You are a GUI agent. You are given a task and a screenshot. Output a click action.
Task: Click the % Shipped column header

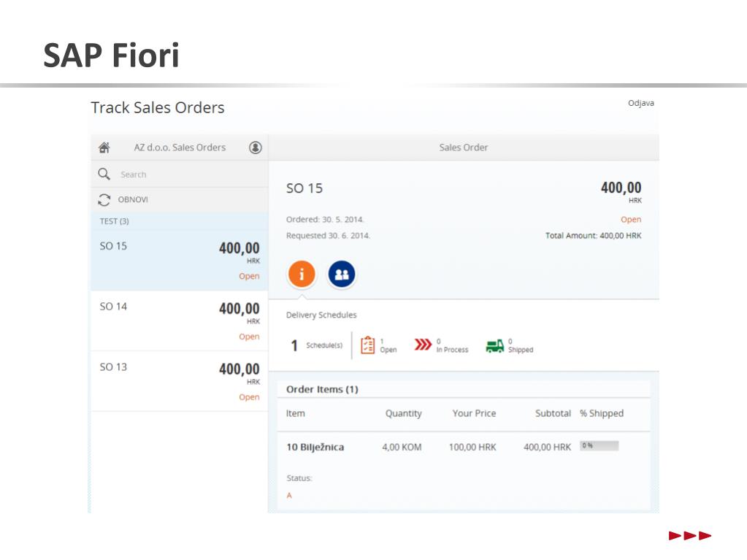tap(602, 413)
